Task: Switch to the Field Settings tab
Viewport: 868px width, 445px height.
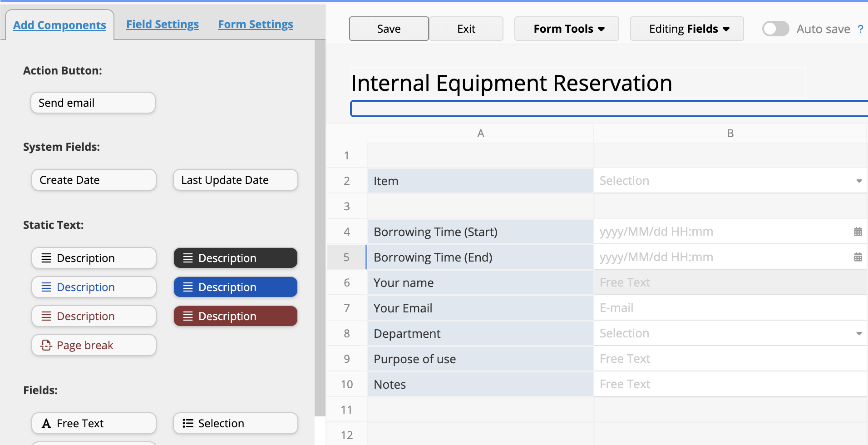Action: pos(162,25)
